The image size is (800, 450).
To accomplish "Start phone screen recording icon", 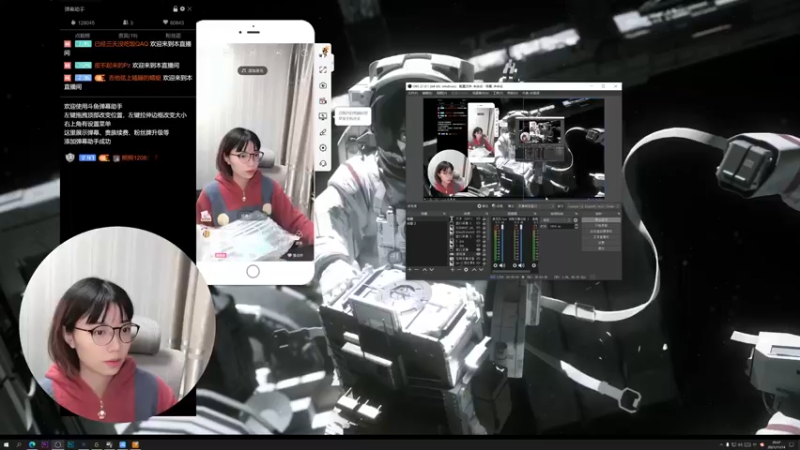I will click(323, 101).
